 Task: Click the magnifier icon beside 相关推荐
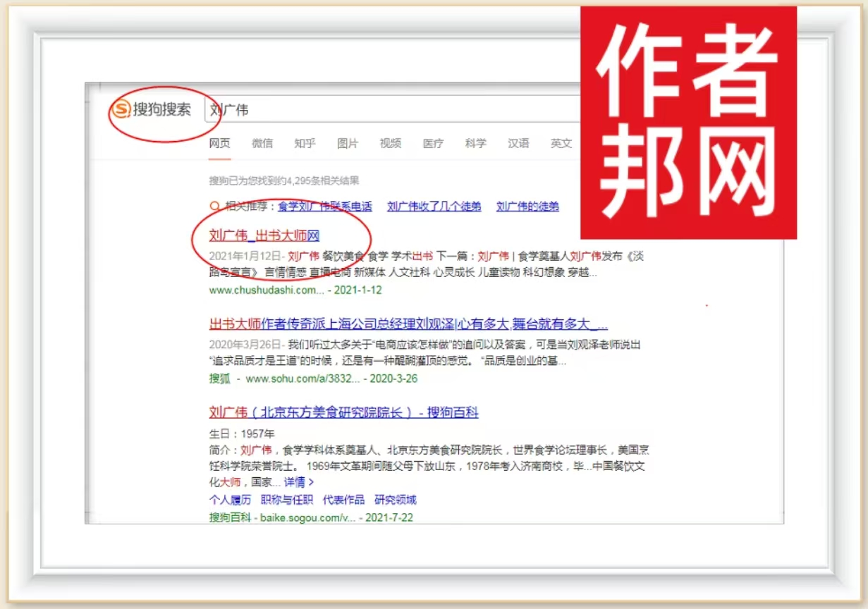[214, 207]
